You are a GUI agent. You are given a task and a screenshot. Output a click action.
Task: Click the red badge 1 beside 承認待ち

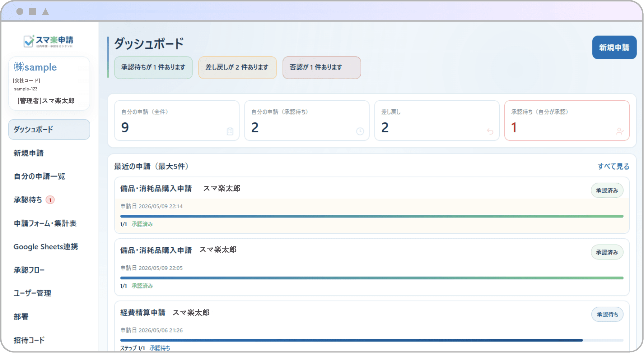50,200
